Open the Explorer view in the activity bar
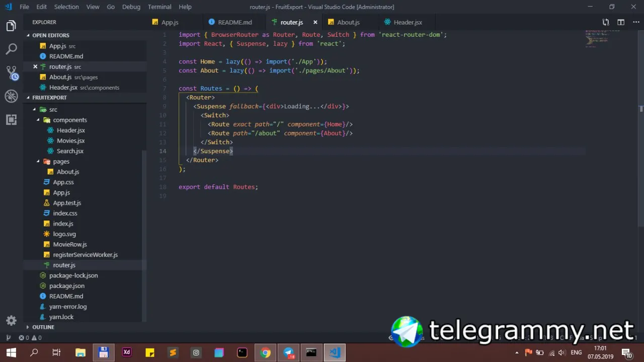The width and height of the screenshot is (644, 362). point(11,26)
